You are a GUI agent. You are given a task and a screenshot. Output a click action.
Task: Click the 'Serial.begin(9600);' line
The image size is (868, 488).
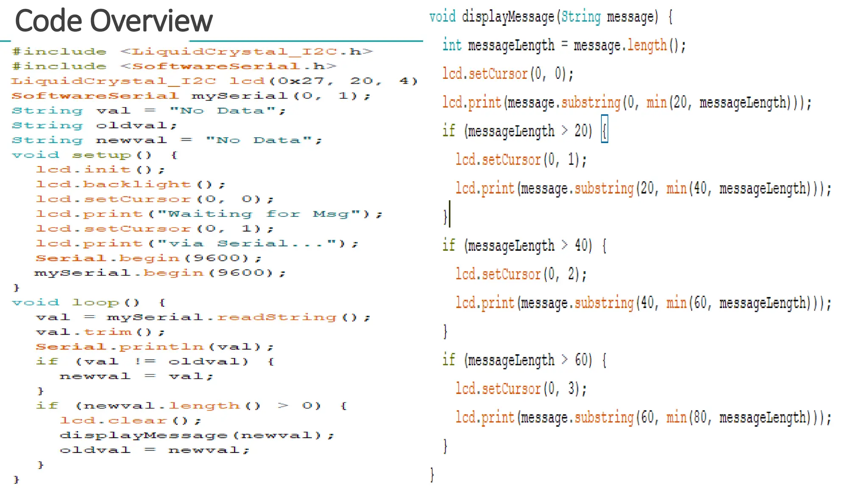tap(149, 258)
